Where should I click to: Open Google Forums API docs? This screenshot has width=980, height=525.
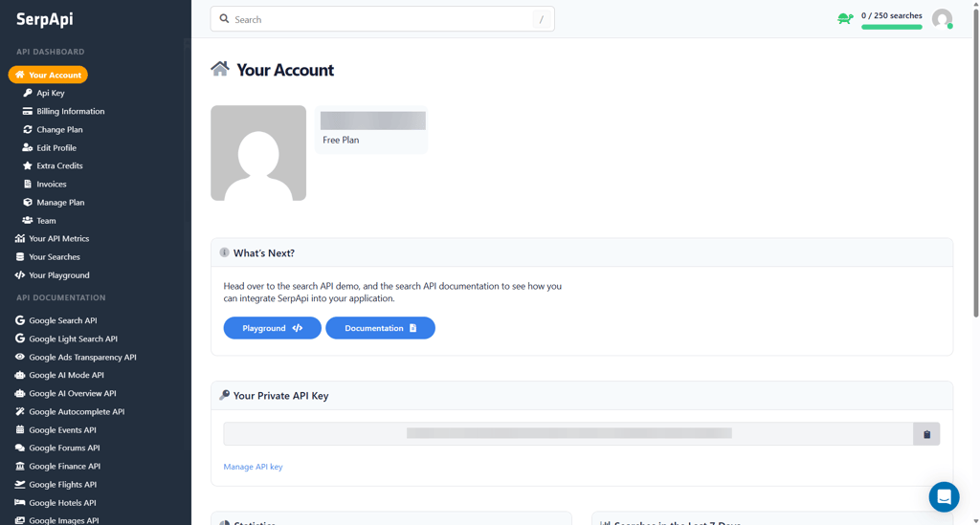(64, 448)
